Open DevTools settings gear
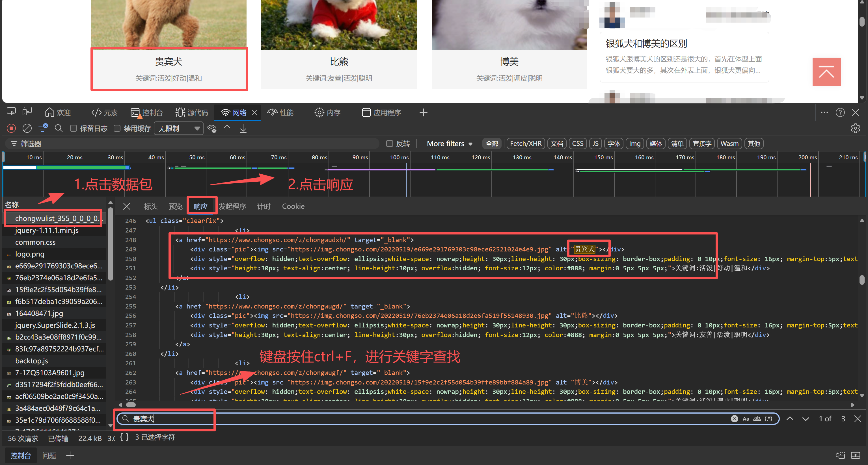 [856, 128]
